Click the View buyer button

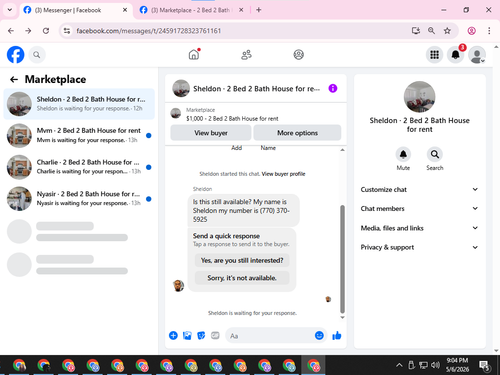click(211, 133)
